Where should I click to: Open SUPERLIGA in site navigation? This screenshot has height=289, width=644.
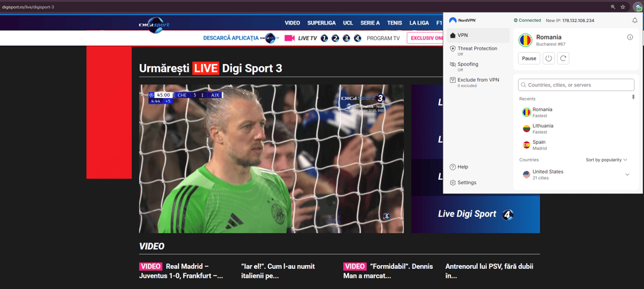pyautogui.click(x=321, y=23)
